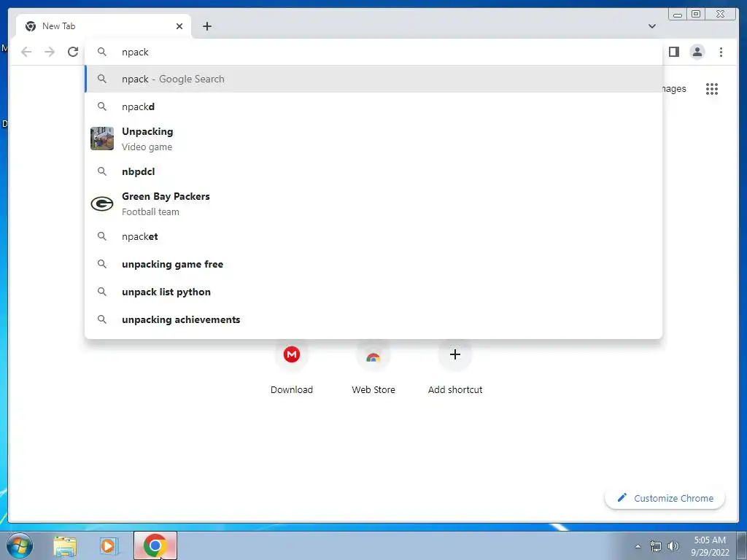747x560 pixels.
Task: Open the volume speaker tray icon
Action: coord(673,546)
